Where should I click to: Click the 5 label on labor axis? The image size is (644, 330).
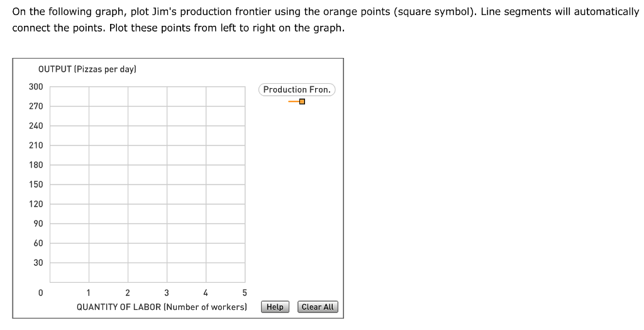pos(245,293)
